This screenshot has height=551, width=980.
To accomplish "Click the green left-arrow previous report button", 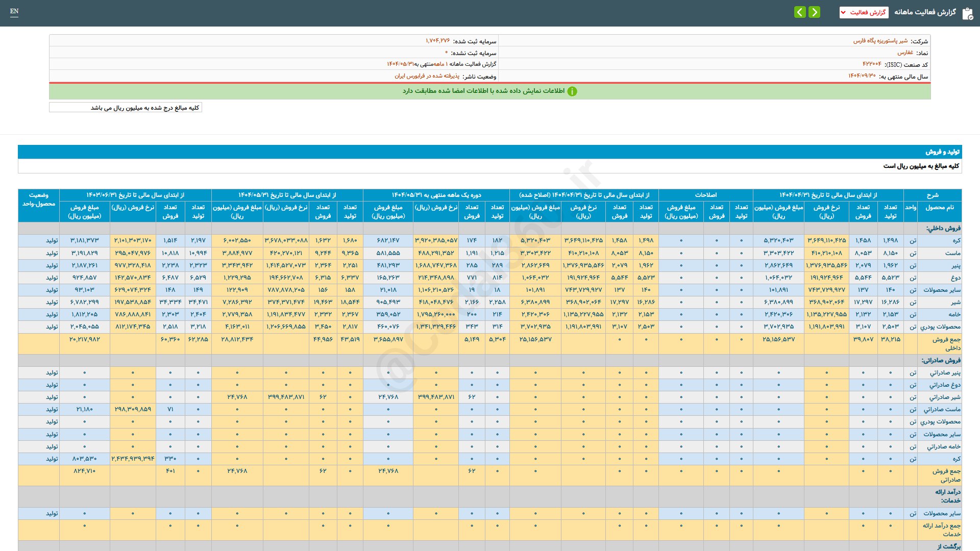I will [x=800, y=12].
